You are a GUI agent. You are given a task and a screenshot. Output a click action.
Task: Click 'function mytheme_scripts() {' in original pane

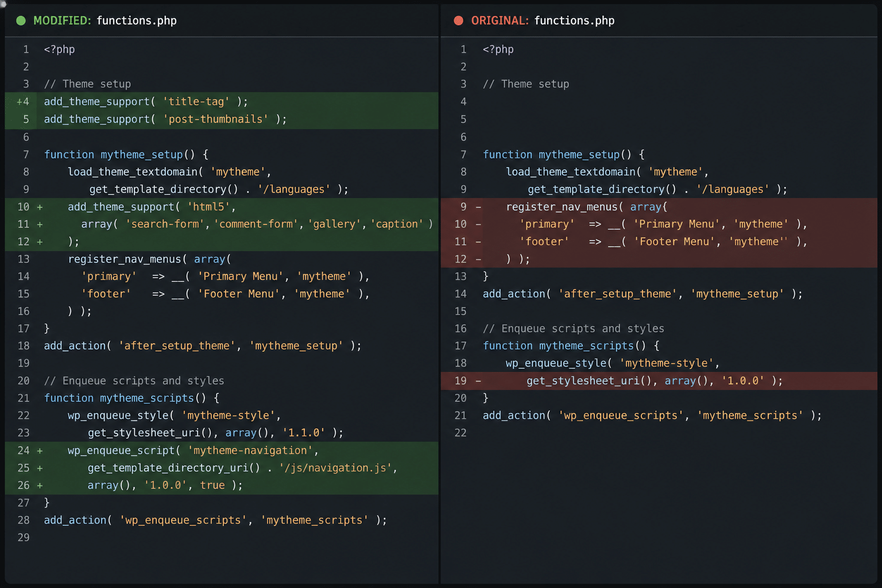point(571,346)
